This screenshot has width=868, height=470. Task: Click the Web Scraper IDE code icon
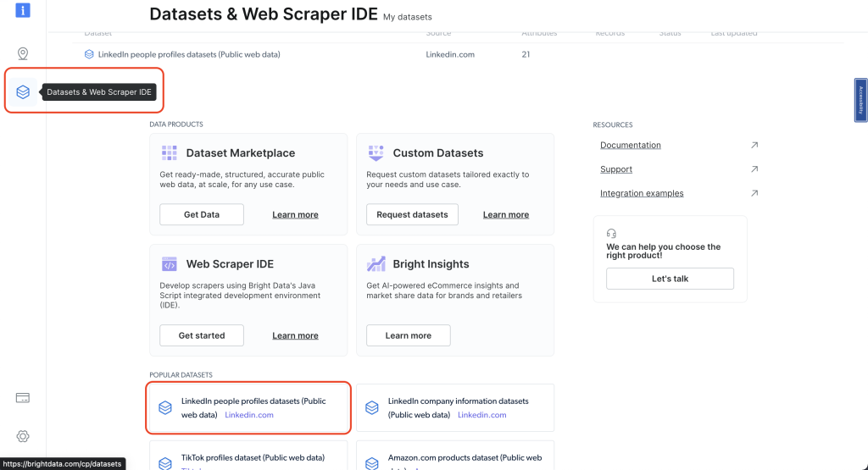[x=169, y=264]
